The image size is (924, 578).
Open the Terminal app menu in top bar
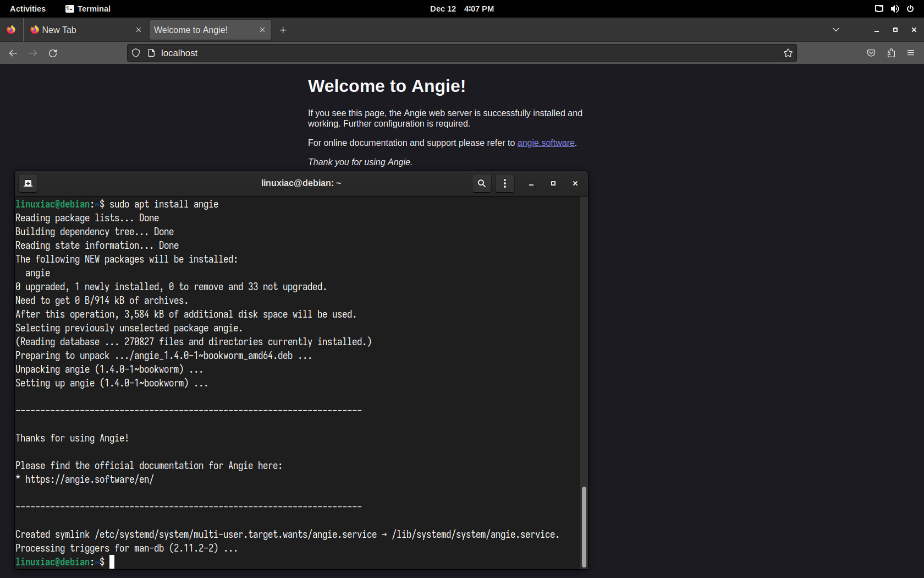click(88, 9)
